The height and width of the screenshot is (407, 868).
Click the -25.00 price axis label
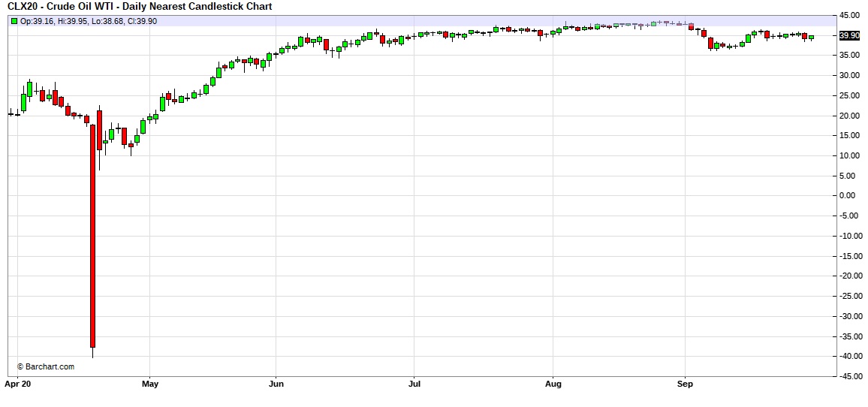pos(849,297)
